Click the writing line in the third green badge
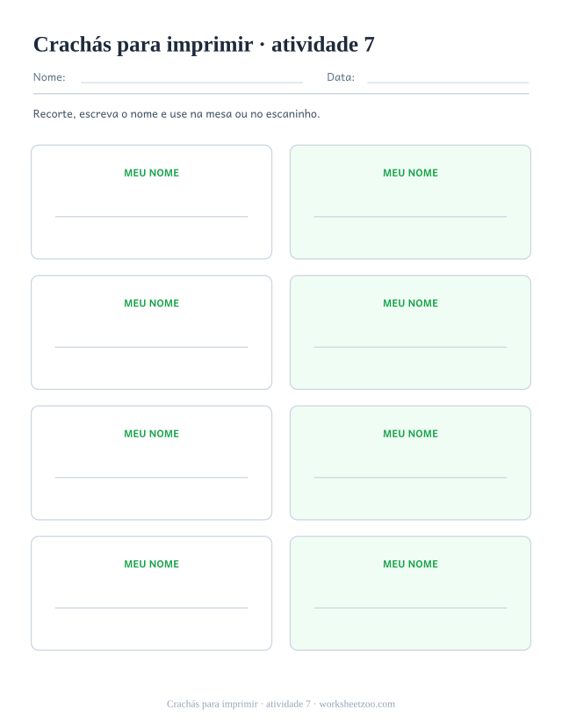This screenshot has height=728, width=562. (x=410, y=478)
